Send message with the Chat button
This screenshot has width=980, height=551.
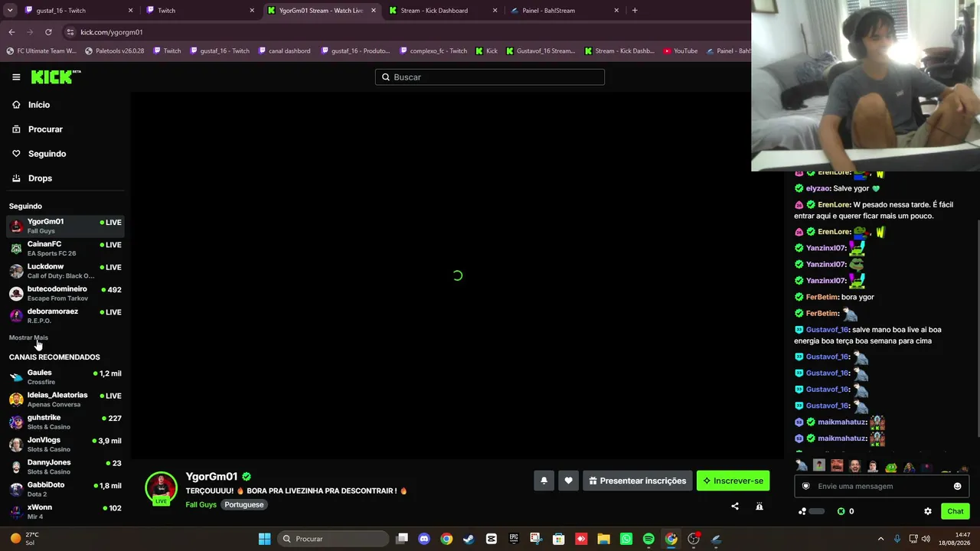[x=955, y=511]
